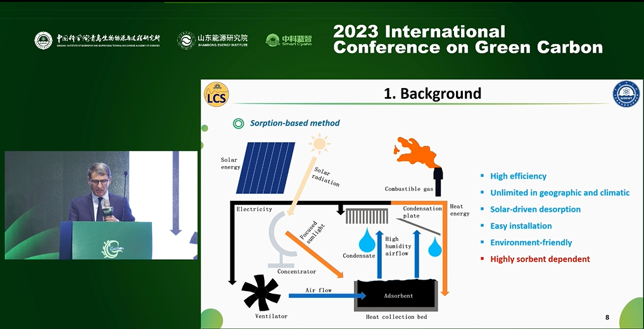The image size is (644, 329).
Task: Click the 'Heat collection bed' label
Action: [396, 317]
